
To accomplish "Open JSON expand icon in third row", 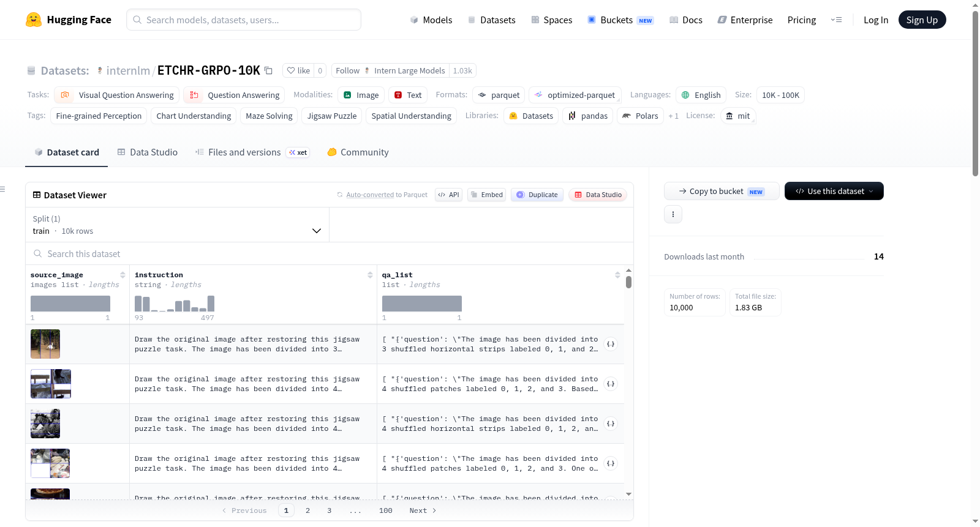I will click(611, 424).
